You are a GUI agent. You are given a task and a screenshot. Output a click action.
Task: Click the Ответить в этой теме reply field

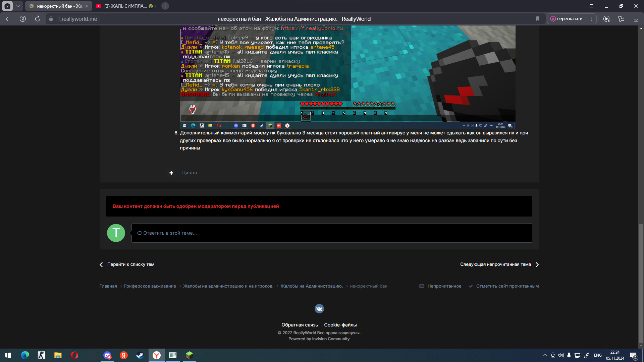pos(332,233)
